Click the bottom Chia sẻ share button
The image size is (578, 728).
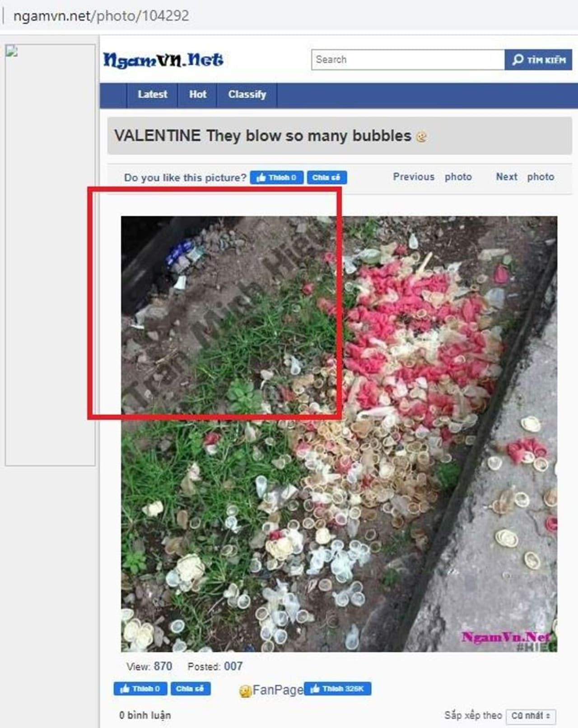click(x=190, y=689)
